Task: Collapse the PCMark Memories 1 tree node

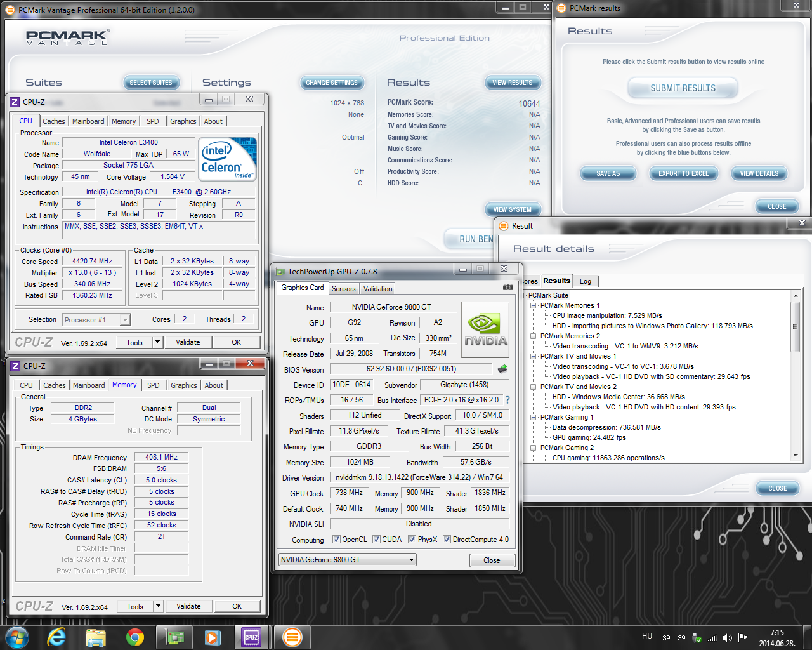Action: click(x=534, y=305)
